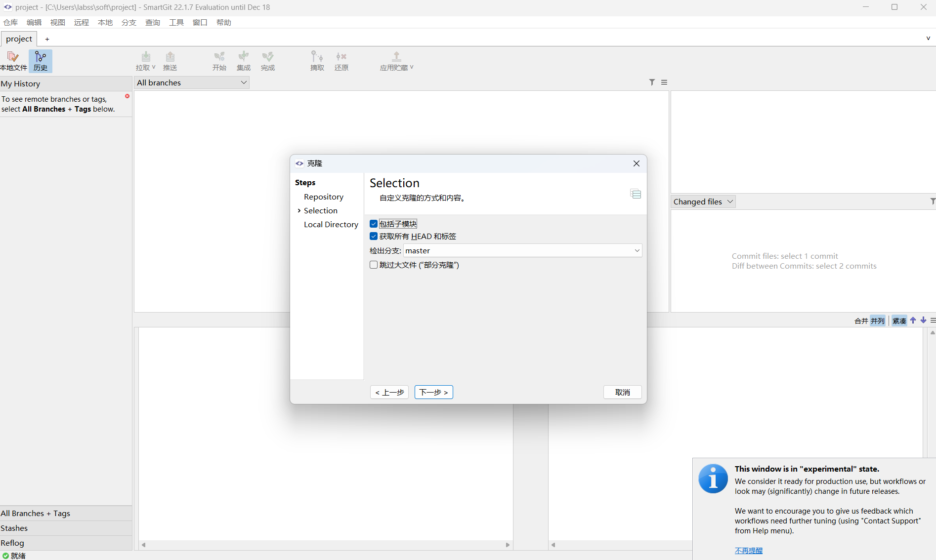The width and height of the screenshot is (936, 560).
Task: Click the 不再提醒 link
Action: (x=749, y=550)
